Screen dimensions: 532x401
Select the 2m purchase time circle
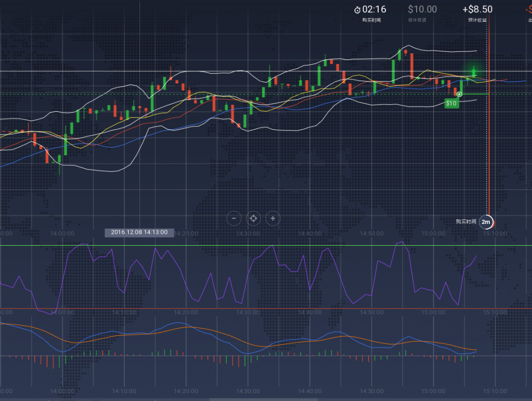tap(486, 222)
